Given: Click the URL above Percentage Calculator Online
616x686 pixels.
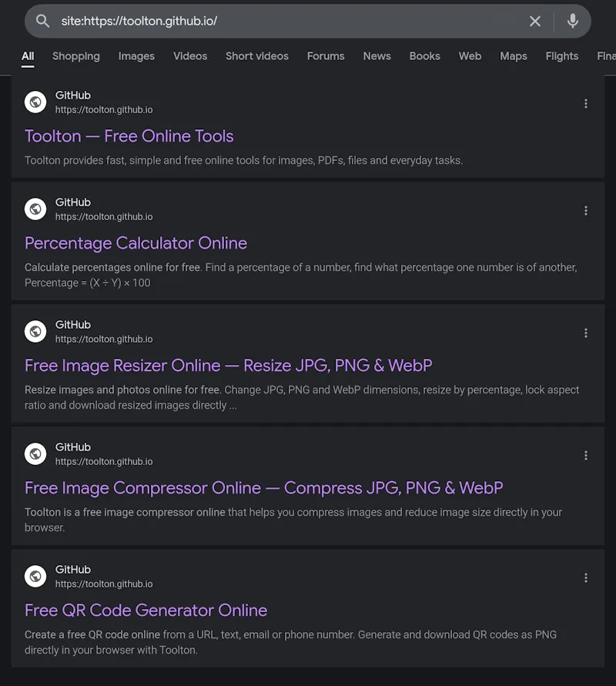Looking at the screenshot, I should point(104,217).
